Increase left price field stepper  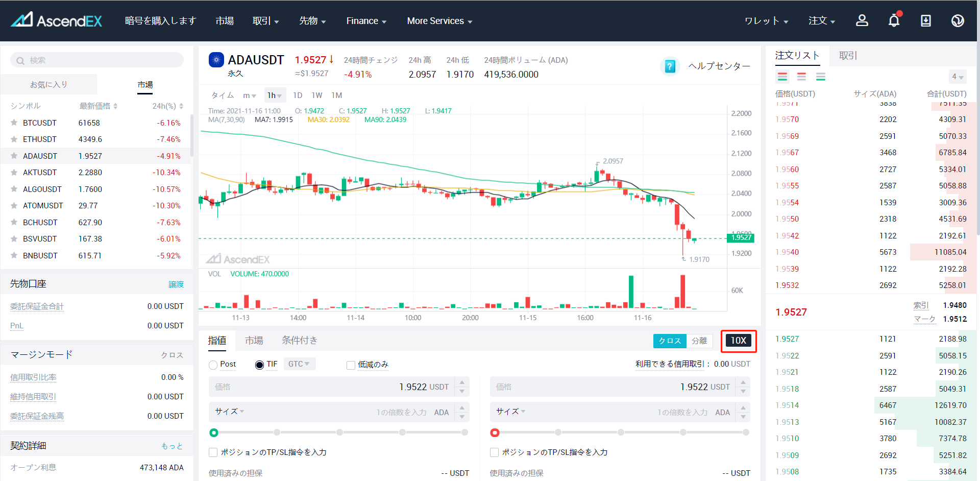[462, 382]
